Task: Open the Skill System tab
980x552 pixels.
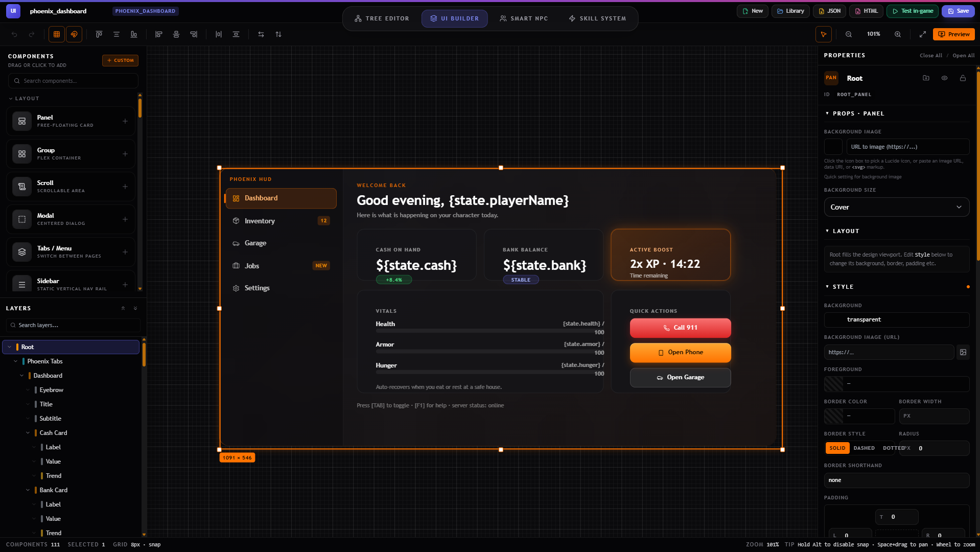Action: pyautogui.click(x=597, y=18)
